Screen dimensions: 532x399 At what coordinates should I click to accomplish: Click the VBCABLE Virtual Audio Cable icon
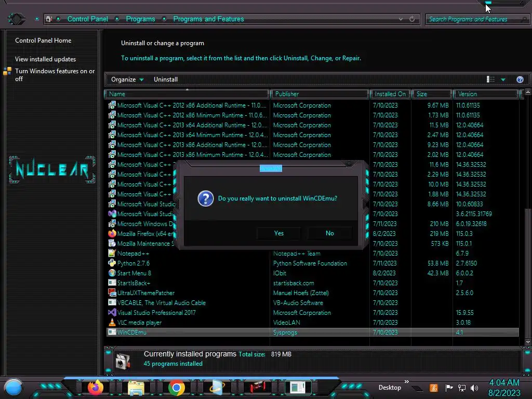coord(112,302)
